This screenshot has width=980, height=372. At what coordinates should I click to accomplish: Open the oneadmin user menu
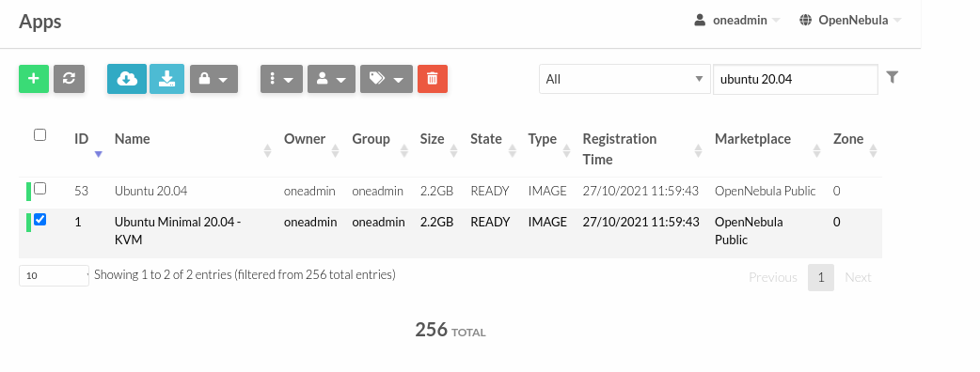[x=736, y=20]
